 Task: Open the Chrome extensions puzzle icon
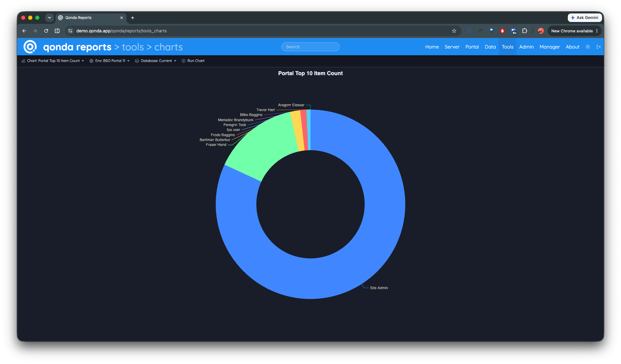[524, 31]
